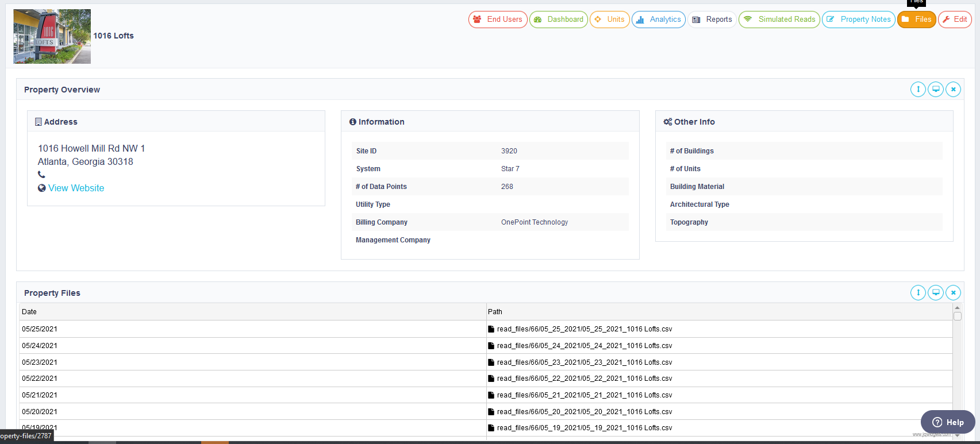Select the orange Files button
This screenshot has height=444, width=980.
click(916, 20)
